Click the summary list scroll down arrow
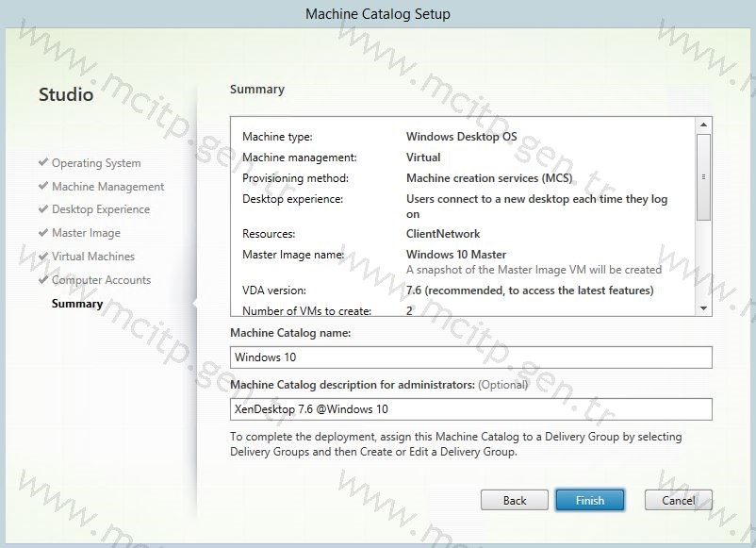Screen dimensions: 756x548 pos(703,308)
